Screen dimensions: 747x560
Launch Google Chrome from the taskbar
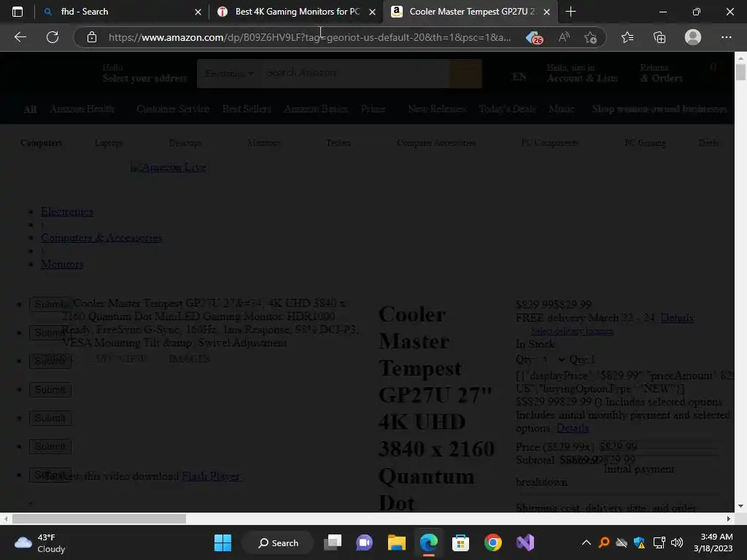pyautogui.click(x=493, y=542)
